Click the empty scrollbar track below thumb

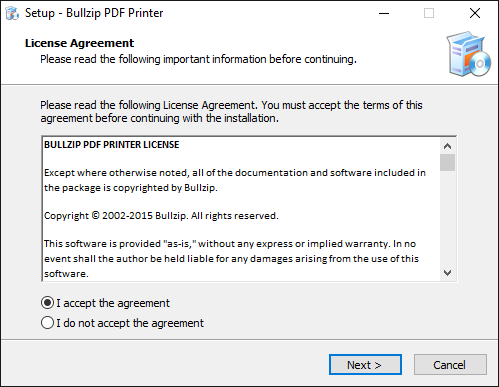[447, 218]
